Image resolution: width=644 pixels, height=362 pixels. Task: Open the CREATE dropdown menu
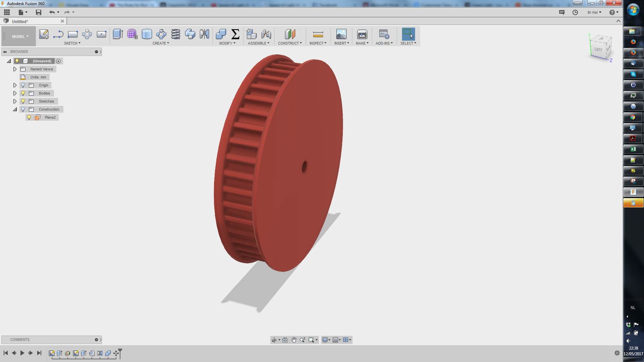pyautogui.click(x=161, y=43)
